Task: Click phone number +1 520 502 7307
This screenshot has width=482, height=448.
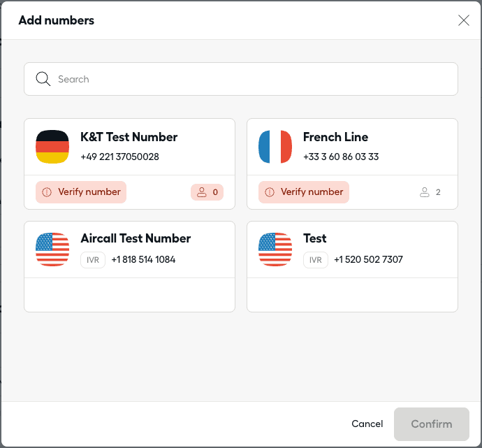Action: (x=368, y=260)
